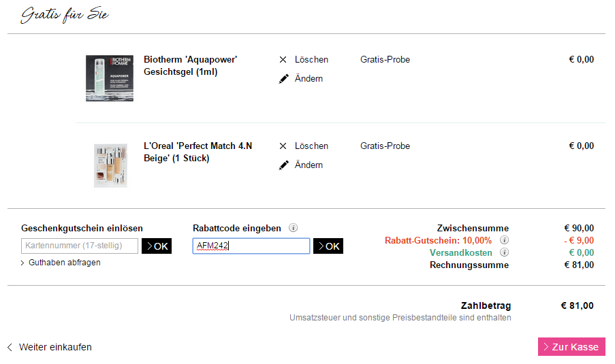Show info icon beside Rabatt-Gutschein 10,00%
The image size is (615, 364).
pos(505,239)
